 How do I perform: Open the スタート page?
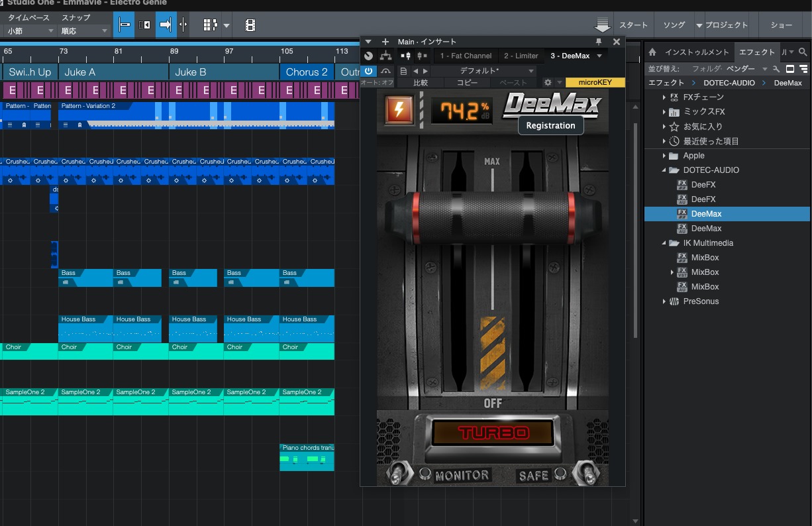coord(634,25)
